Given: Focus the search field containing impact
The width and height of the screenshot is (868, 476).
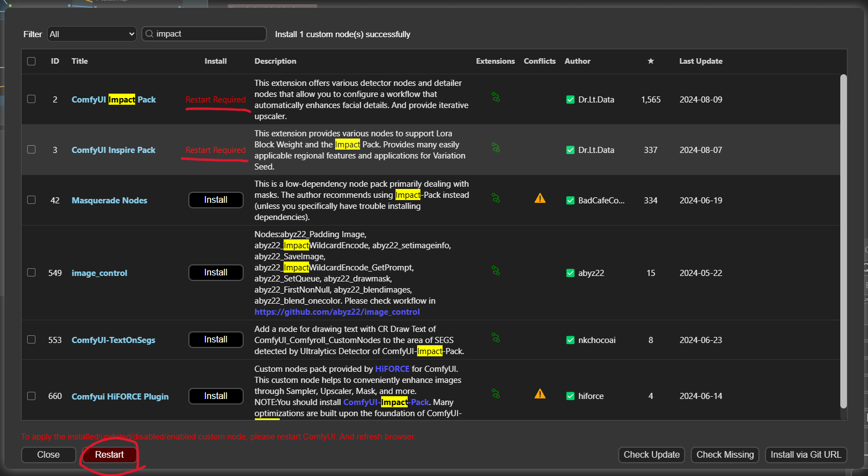Looking at the screenshot, I should (x=204, y=34).
